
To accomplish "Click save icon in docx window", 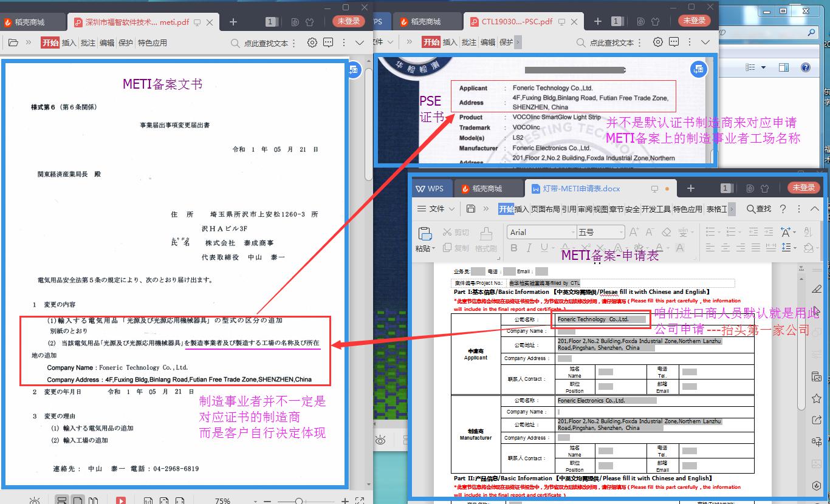I will 471,209.
